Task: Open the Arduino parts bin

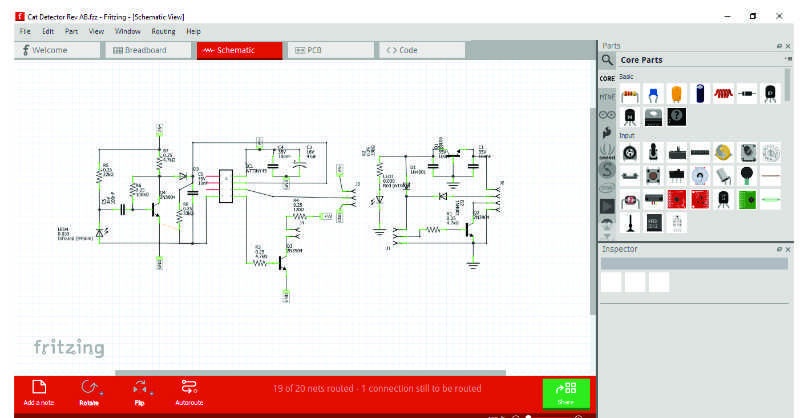Action: point(607,115)
